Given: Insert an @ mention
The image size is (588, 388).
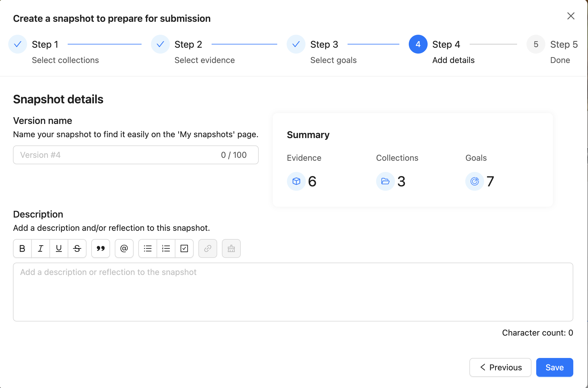Looking at the screenshot, I should pos(124,248).
